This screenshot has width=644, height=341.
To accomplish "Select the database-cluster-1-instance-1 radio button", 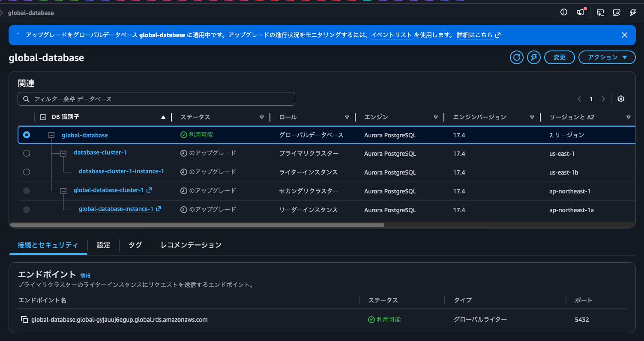I will coord(26,172).
